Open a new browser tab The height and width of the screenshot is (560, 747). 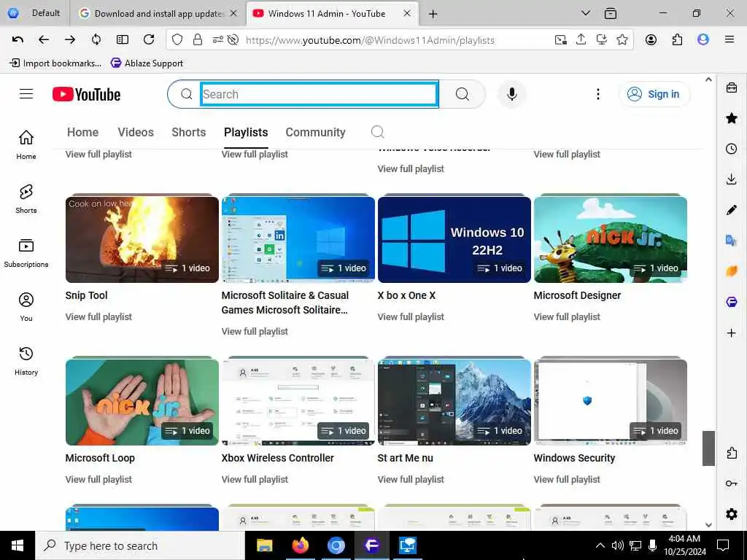point(433,14)
